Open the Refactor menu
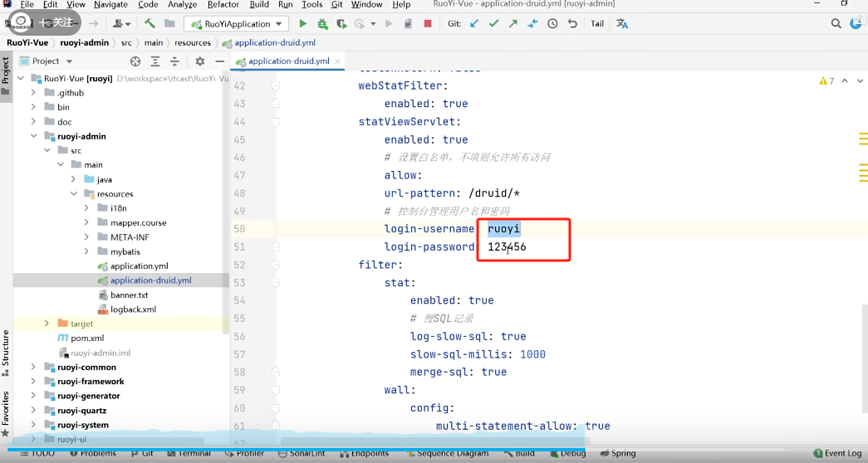868x463 pixels. (223, 4)
